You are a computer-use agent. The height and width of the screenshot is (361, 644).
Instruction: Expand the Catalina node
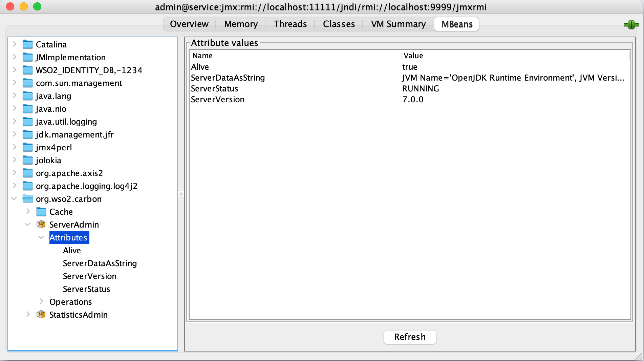coord(15,44)
